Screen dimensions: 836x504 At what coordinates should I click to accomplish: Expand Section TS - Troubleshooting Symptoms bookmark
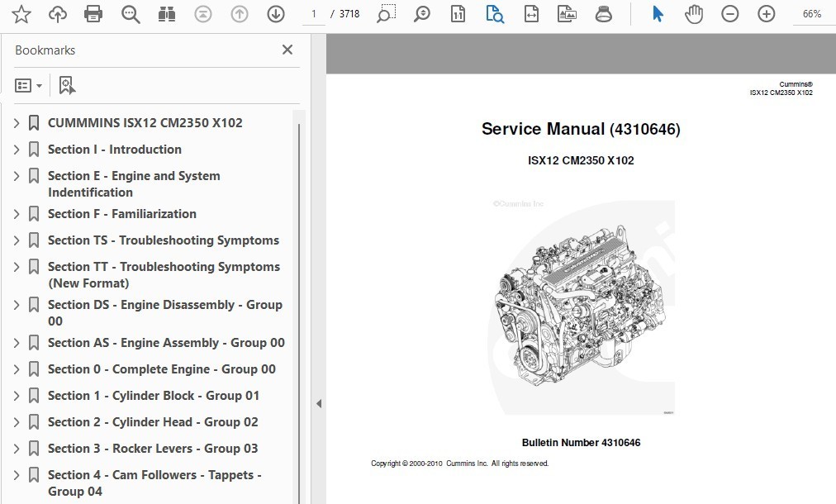(x=17, y=240)
